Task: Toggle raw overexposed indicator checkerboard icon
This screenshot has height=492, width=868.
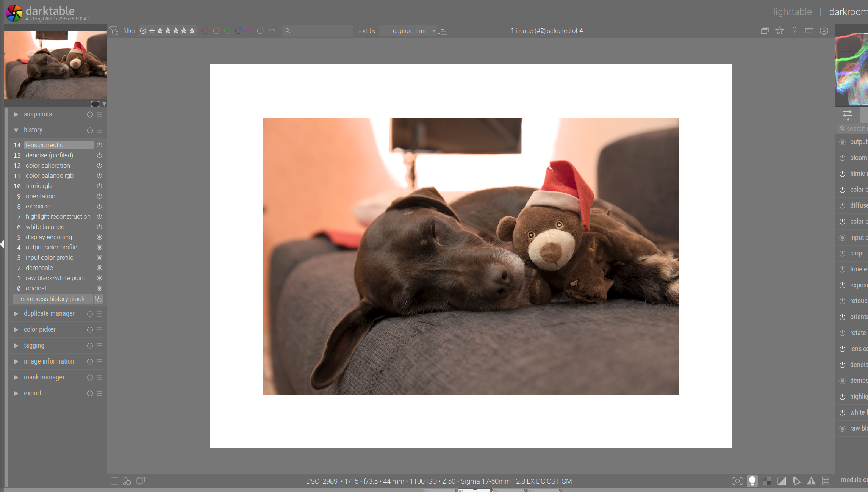Action: [x=767, y=481]
